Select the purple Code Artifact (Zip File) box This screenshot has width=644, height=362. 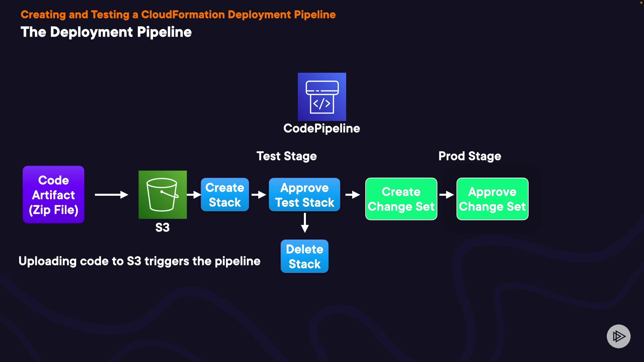(x=53, y=195)
